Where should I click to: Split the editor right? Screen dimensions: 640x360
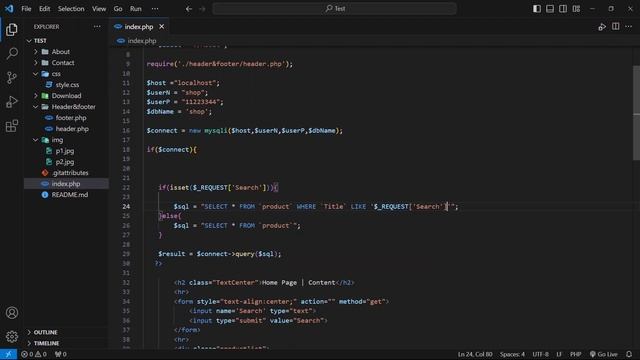(x=616, y=27)
